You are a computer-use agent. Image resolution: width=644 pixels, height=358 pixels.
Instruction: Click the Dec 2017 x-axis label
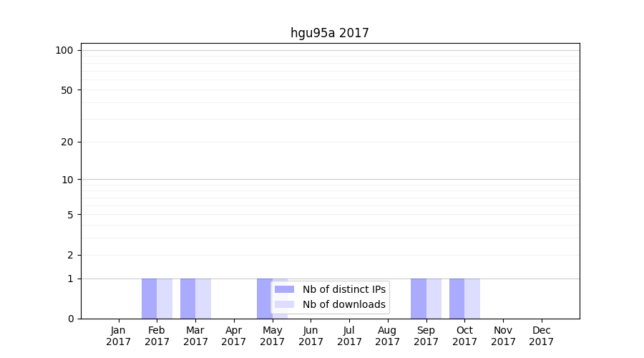pyautogui.click(x=542, y=336)
